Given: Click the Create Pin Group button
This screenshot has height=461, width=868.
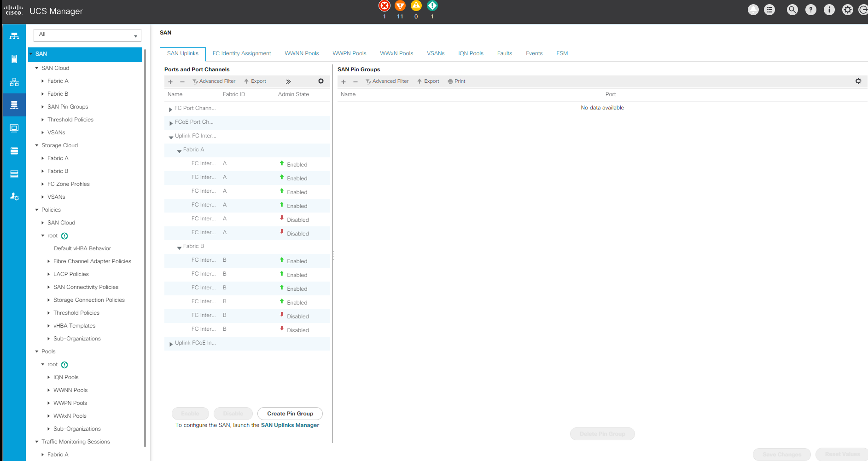Looking at the screenshot, I should click(290, 414).
